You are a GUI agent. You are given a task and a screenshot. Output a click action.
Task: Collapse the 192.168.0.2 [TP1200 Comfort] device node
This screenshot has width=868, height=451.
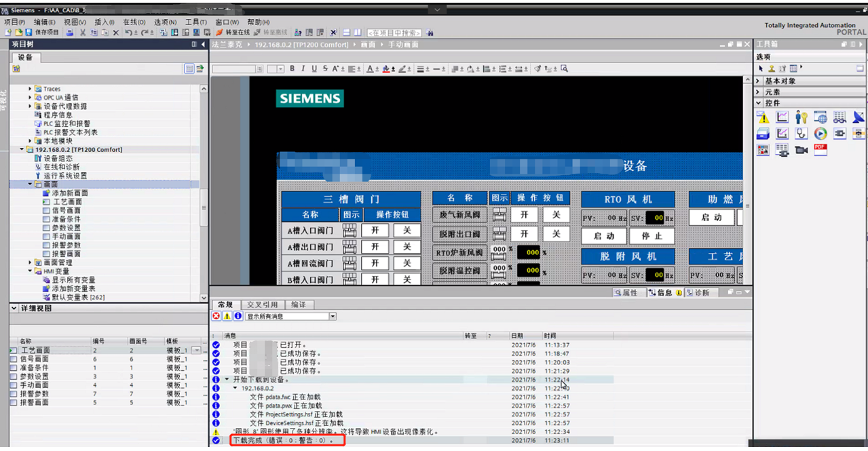pyautogui.click(x=22, y=149)
